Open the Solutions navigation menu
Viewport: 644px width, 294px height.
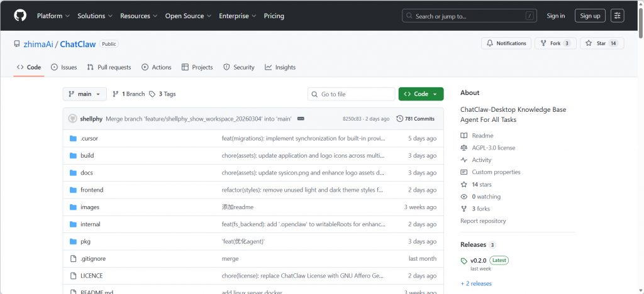[x=96, y=16]
